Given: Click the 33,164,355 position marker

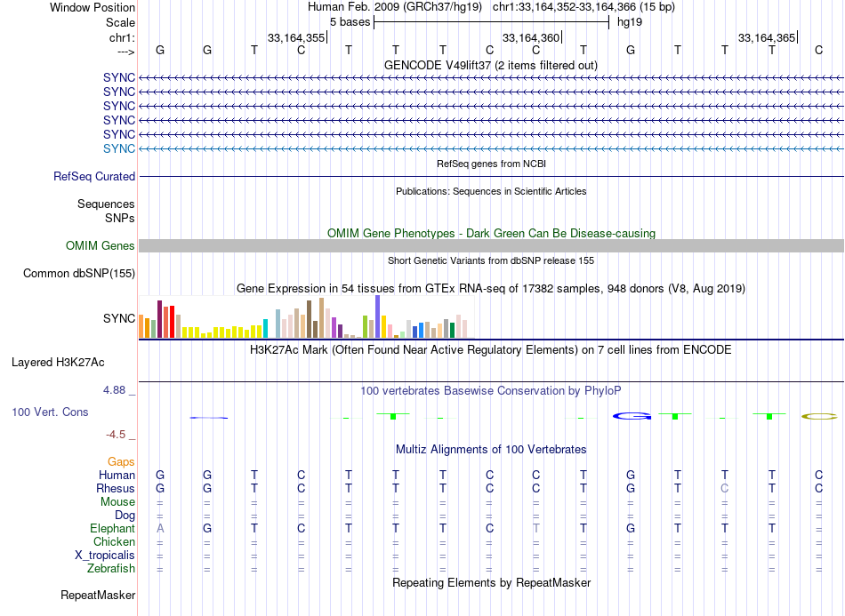Looking at the screenshot, I should coord(296,37).
